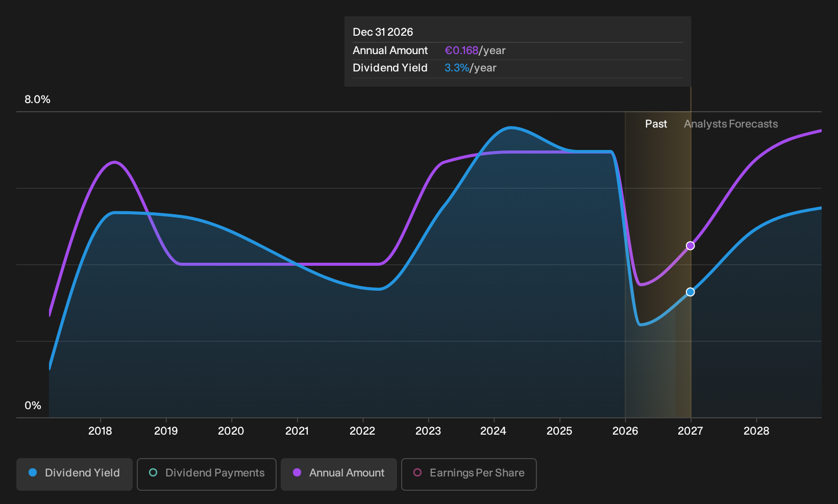Select the 3.3%/year tooltip value
The width and height of the screenshot is (838, 504).
471,68
